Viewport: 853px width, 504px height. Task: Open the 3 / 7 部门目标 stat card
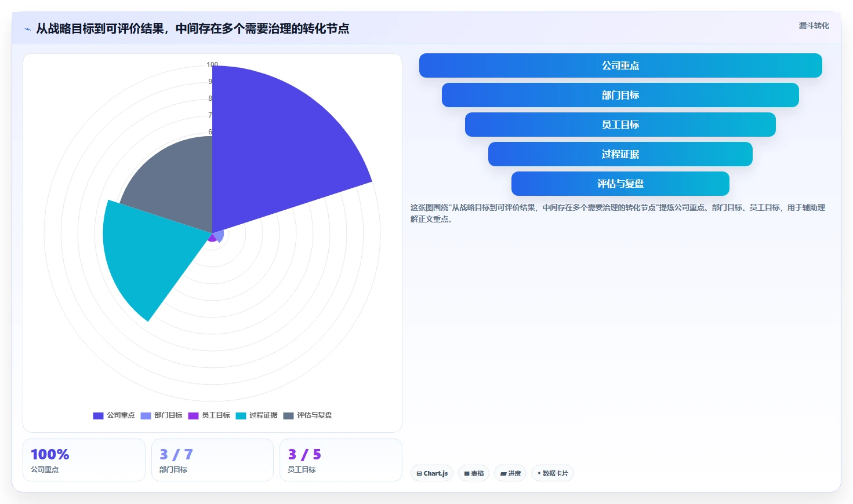[x=212, y=460]
